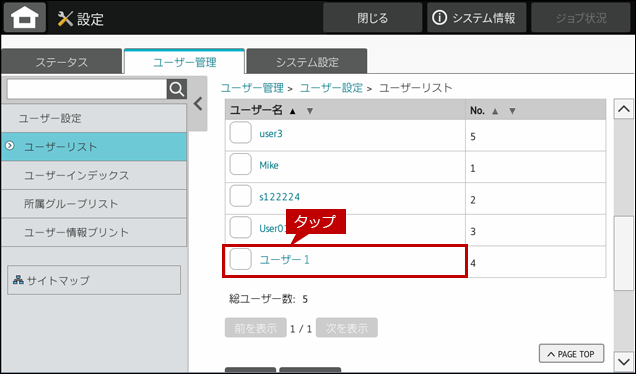
Task: Click the 閉じる button
Action: (x=372, y=18)
